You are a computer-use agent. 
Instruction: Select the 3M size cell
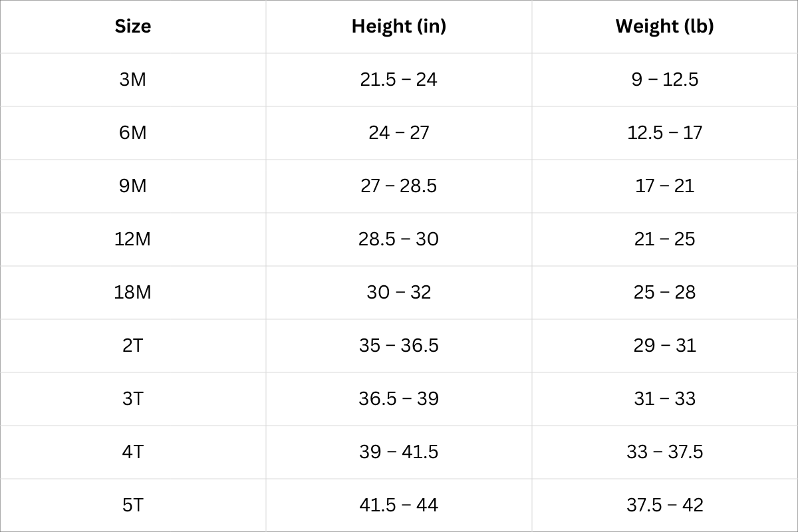133,80
